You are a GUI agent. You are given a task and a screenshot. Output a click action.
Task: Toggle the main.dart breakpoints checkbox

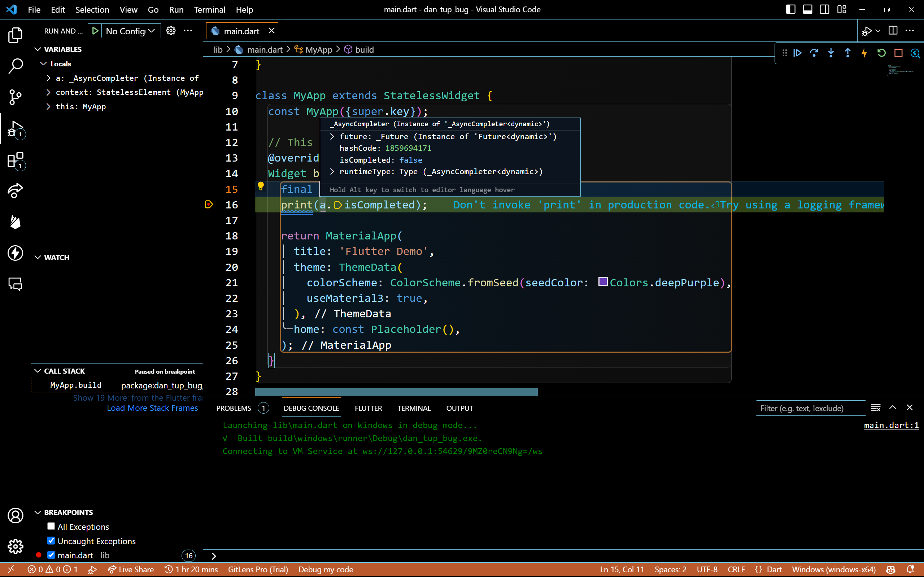pyautogui.click(x=51, y=555)
